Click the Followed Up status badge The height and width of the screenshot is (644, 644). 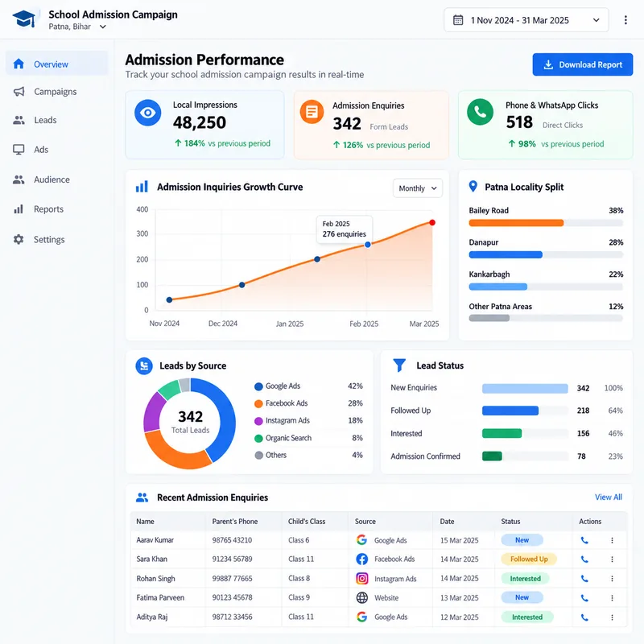pos(529,559)
